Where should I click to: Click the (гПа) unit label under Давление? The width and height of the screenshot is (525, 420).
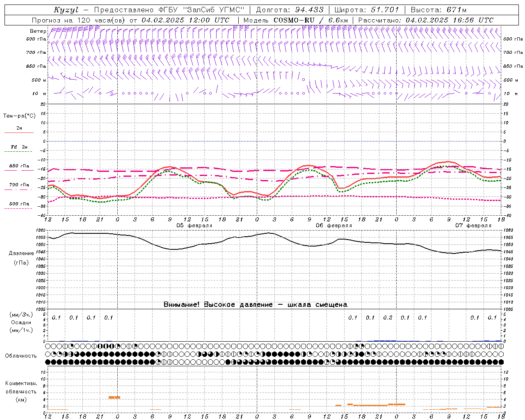[21, 262]
